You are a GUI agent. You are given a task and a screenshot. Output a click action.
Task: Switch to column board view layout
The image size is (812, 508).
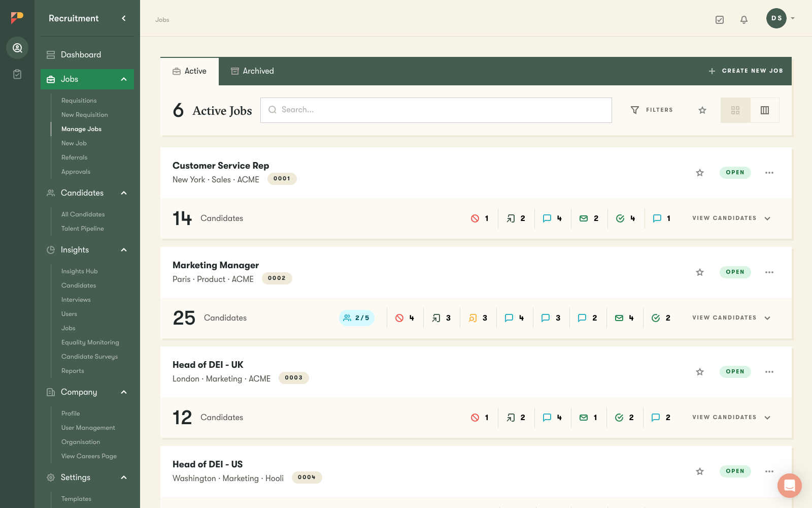tap(765, 110)
